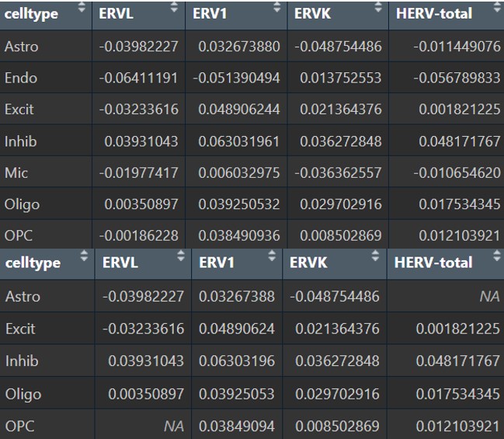The height and width of the screenshot is (439, 504).
Task: Select the Mic row label cell
Action: click(x=17, y=172)
